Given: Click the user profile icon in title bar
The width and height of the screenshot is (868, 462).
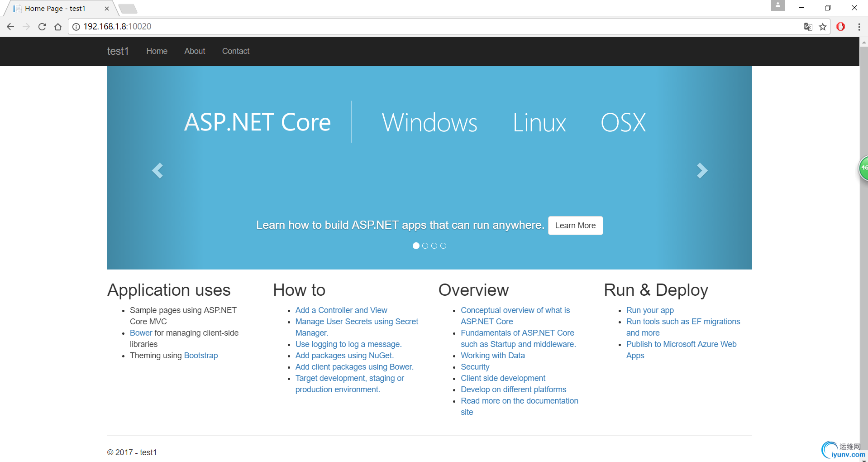Looking at the screenshot, I should click(778, 5).
